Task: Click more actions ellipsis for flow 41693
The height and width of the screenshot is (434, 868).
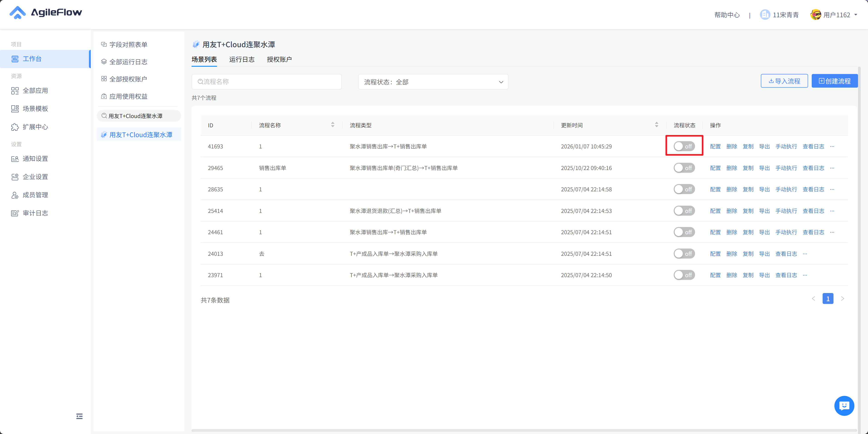Action: [832, 147]
